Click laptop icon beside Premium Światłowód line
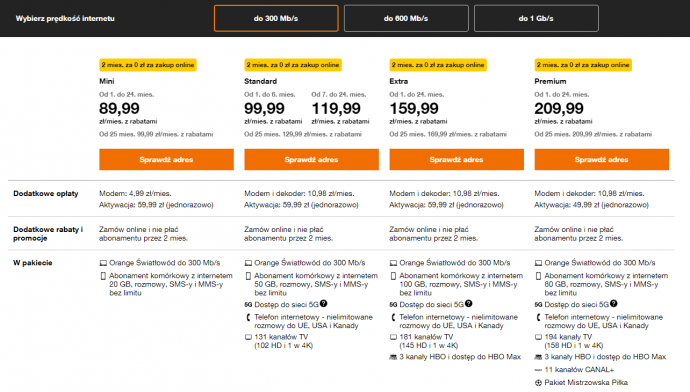 coord(538,263)
